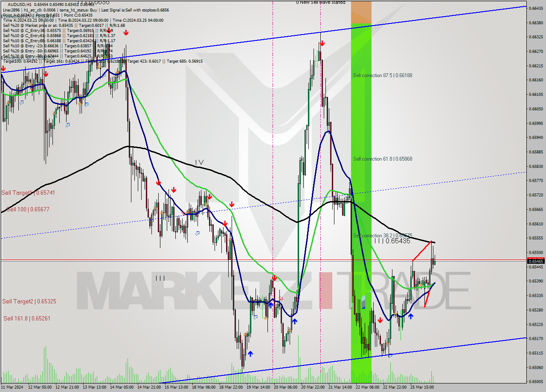
Task: Select the blue buy arrow under the 20 Mar 06:00 candles
Action: tap(294, 321)
